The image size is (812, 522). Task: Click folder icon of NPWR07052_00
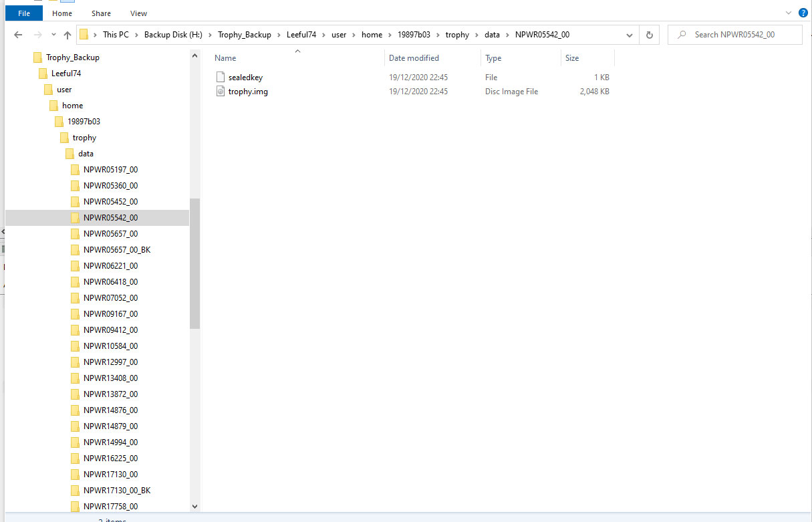(76, 298)
